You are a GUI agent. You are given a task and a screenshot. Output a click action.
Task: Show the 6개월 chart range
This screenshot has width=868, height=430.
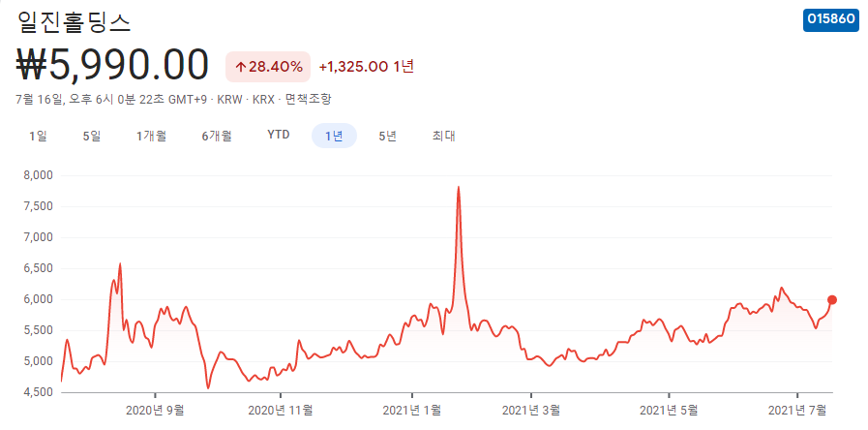[217, 136]
